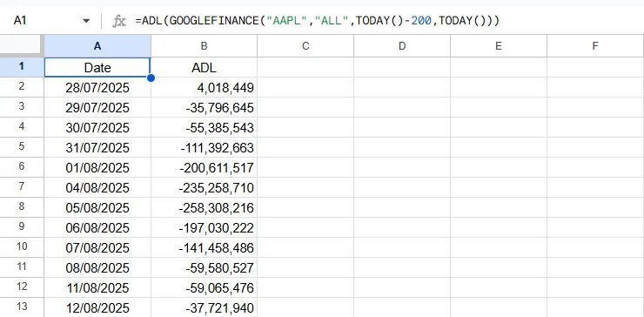Select row 8 header
644x317 pixels.
tap(22, 207)
